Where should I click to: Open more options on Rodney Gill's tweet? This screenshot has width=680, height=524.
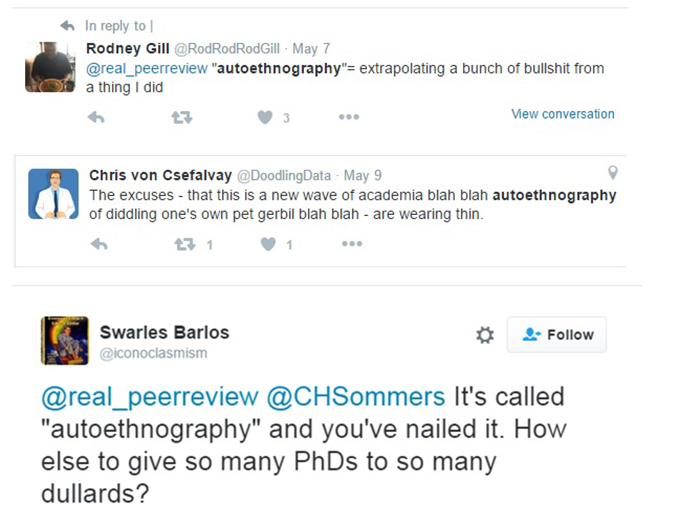348,117
